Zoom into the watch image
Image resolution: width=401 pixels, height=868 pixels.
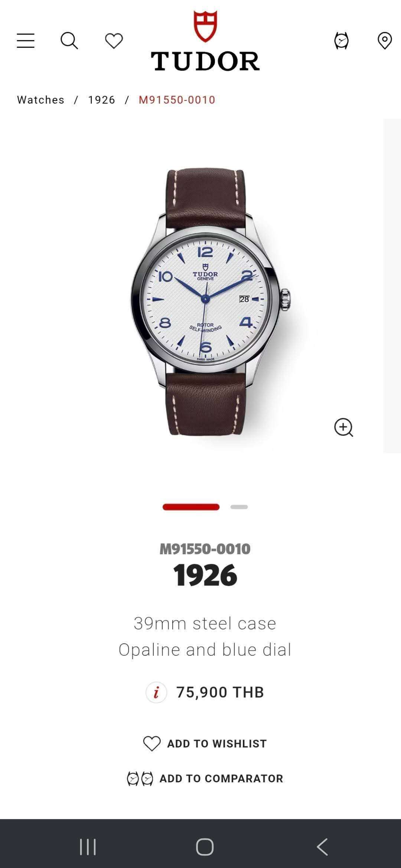(x=344, y=428)
